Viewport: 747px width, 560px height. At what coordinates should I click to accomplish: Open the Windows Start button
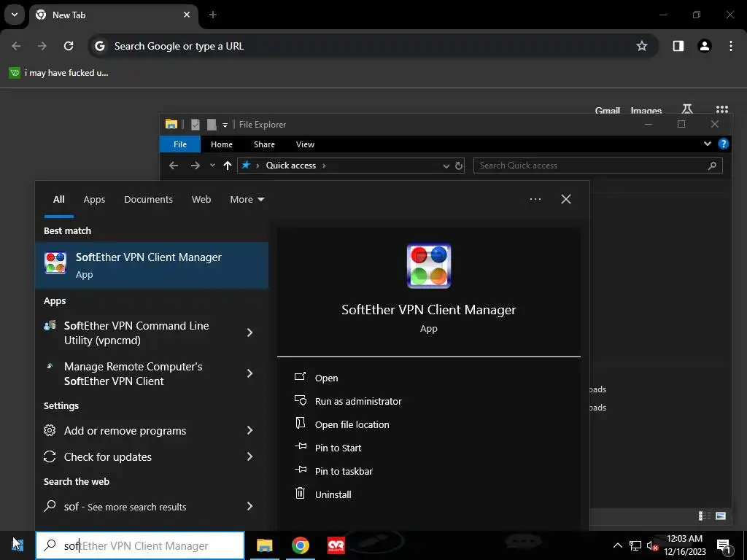pos(18,545)
